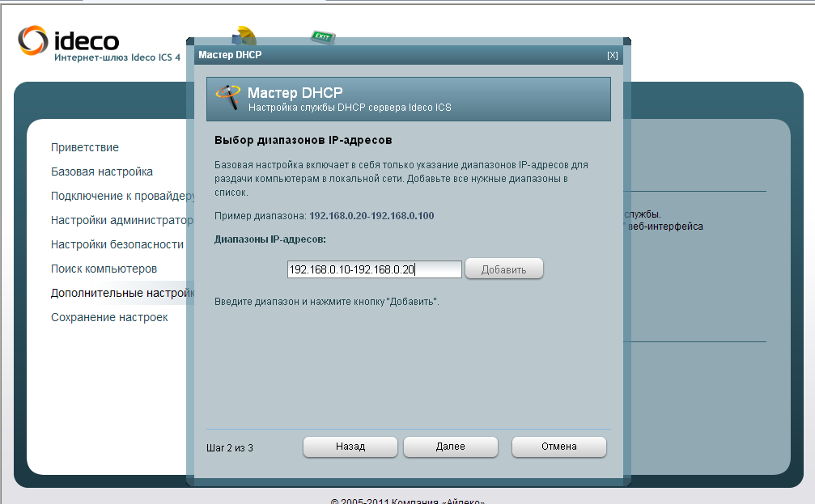Click the green EXIT icon

click(x=323, y=36)
